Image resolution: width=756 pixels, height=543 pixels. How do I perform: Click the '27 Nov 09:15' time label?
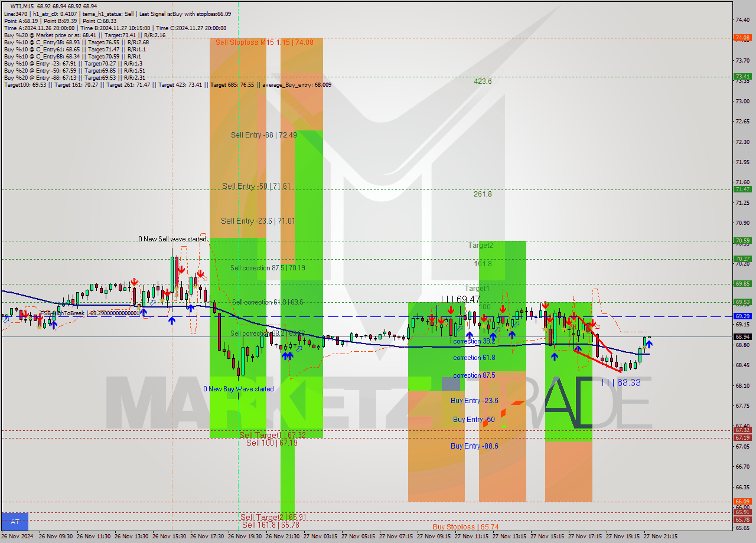click(434, 537)
